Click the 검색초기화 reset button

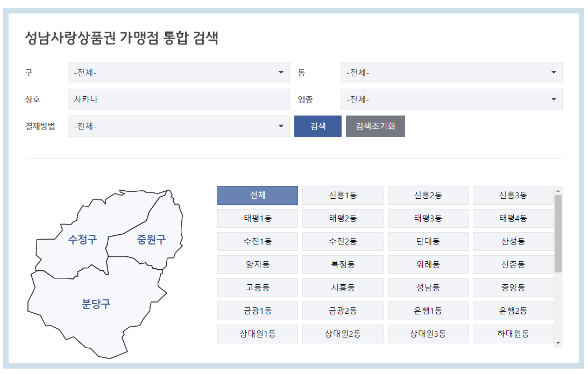pyautogui.click(x=375, y=126)
